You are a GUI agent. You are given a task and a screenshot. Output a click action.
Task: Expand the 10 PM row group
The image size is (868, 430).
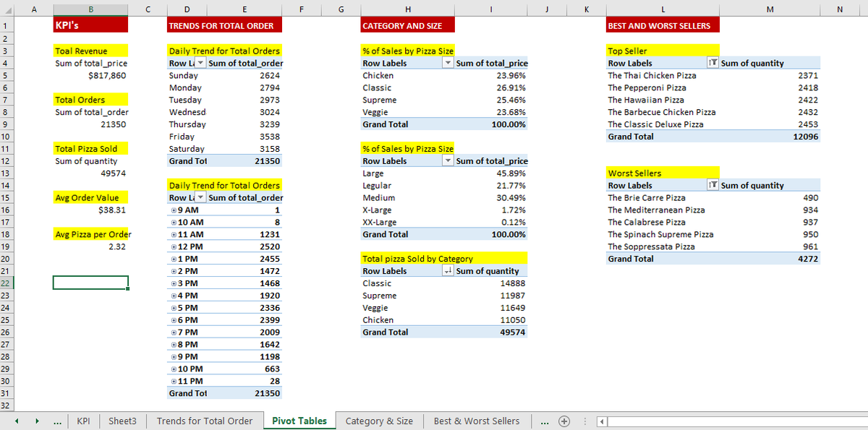click(x=173, y=369)
